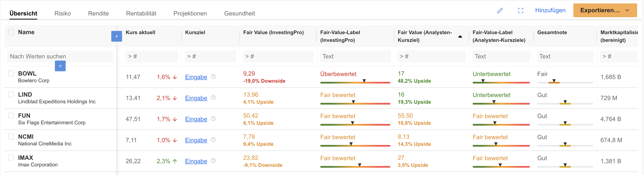
Task: Focus the Kursziel filter field
Action: click(x=210, y=56)
